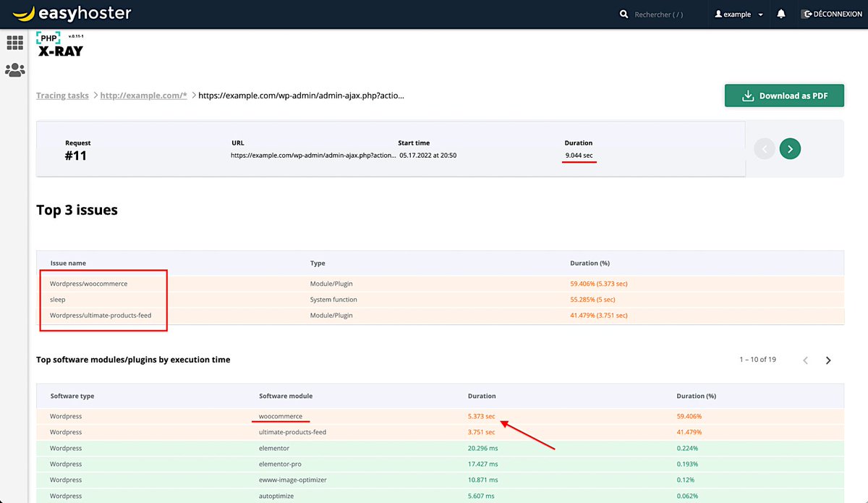Click the Wordpress/ultimate-products-feed issue
This screenshot has width=868, height=503.
tap(101, 316)
